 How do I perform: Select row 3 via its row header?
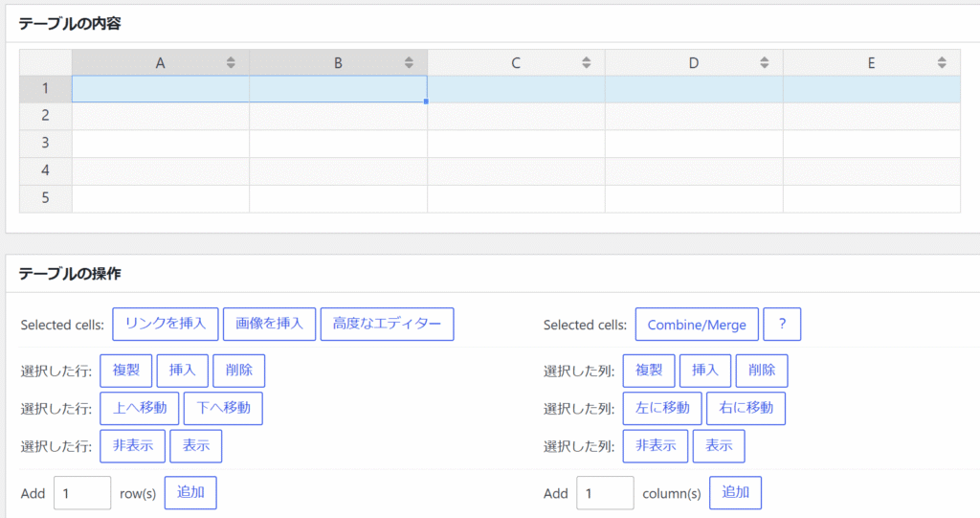click(45, 144)
